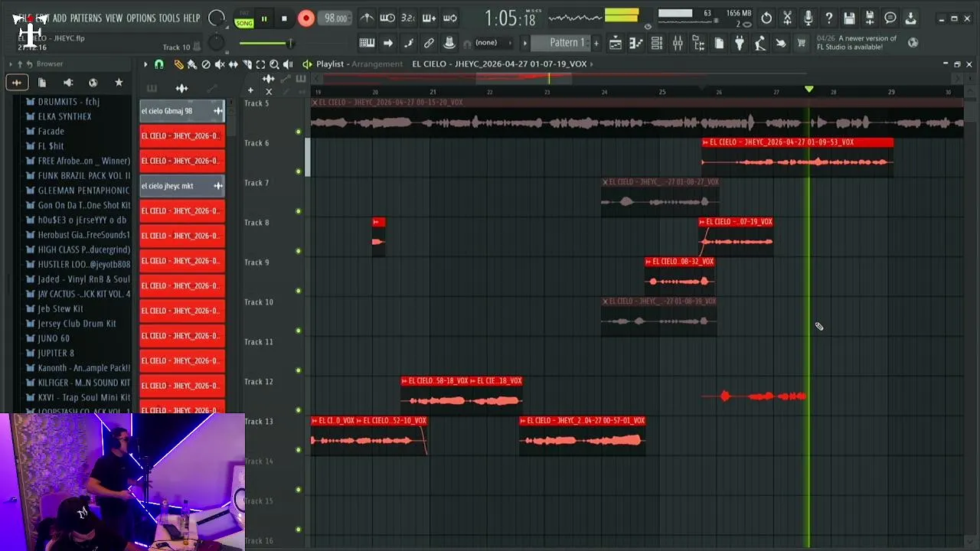Click save new version icon
Screen dimensions: 980x551
point(870,18)
